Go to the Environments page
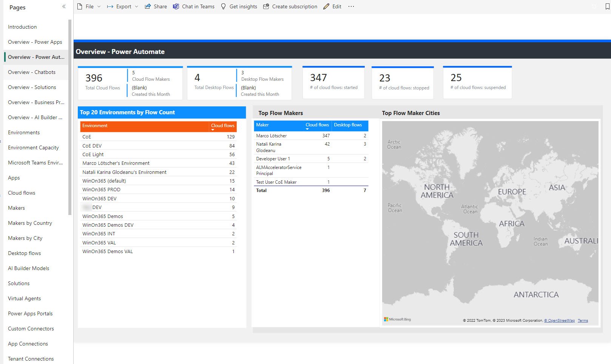Viewport: 611px width, 364px height. coord(36,132)
